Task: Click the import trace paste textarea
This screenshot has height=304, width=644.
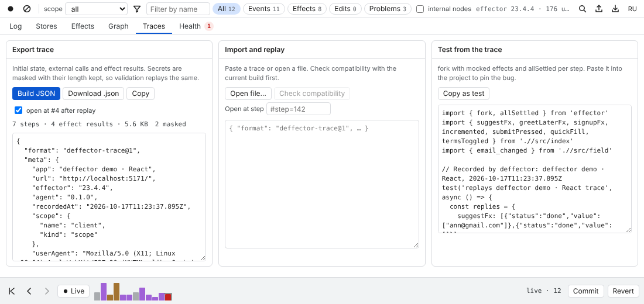Action: coord(322,184)
